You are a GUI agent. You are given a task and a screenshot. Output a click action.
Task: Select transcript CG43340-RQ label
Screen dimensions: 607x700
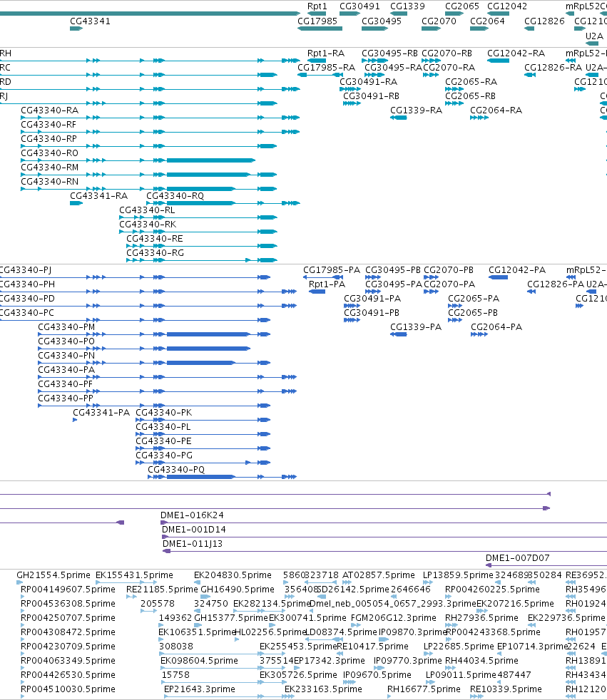tap(175, 196)
